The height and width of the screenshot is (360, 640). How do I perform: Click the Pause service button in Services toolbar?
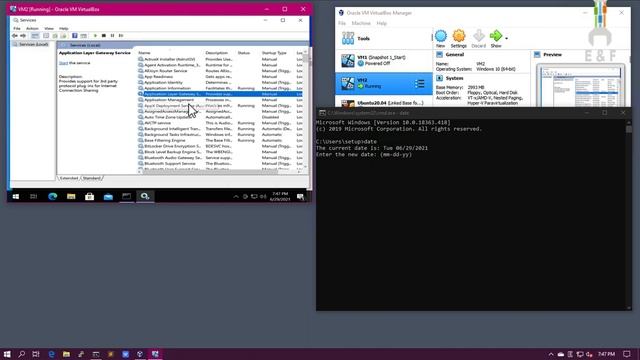point(112,36)
